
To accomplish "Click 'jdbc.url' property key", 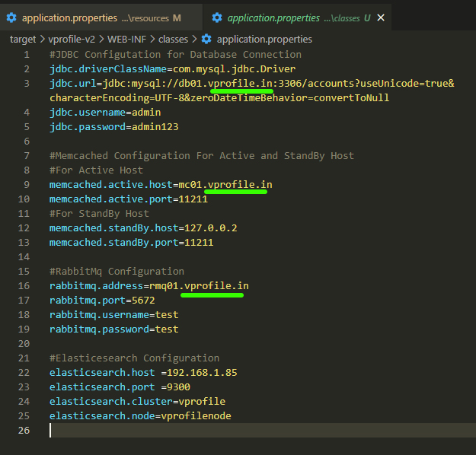I will click(73, 84).
